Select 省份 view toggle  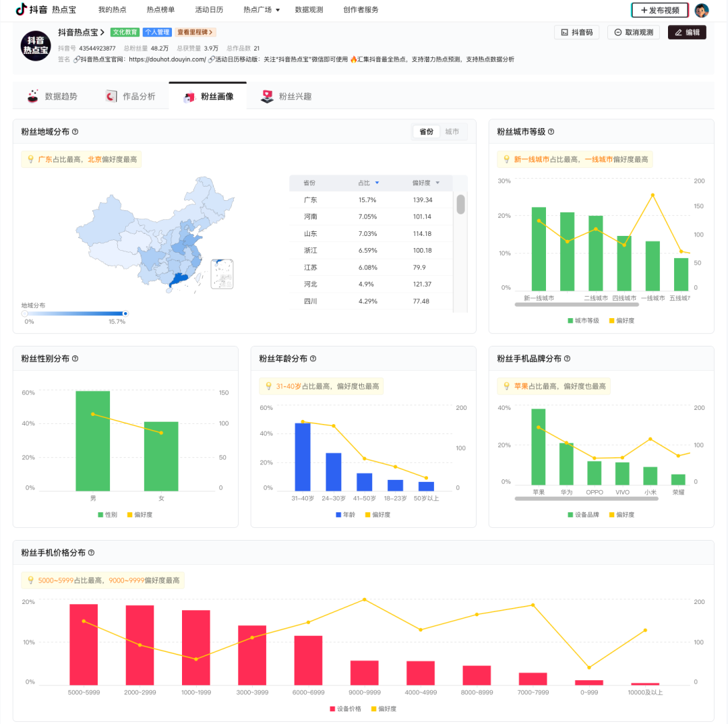pos(426,131)
